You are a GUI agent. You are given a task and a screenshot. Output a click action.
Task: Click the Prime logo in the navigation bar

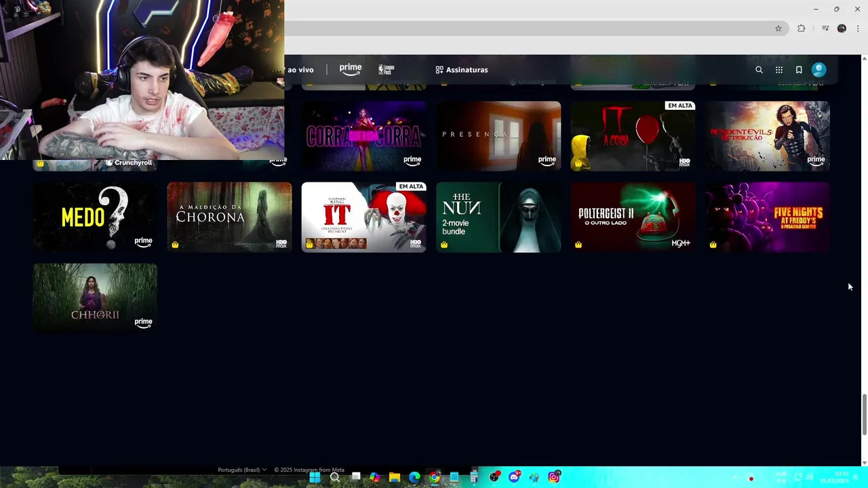coord(351,69)
